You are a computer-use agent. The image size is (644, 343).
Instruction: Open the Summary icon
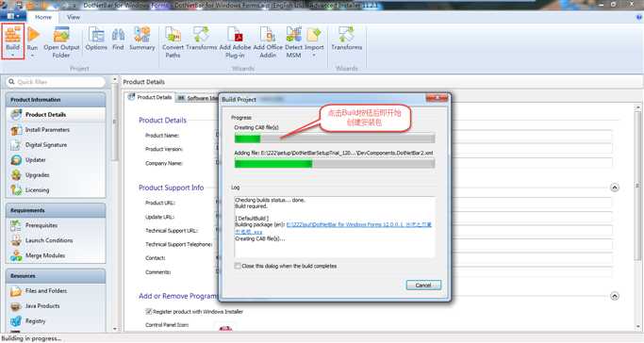[x=142, y=35]
